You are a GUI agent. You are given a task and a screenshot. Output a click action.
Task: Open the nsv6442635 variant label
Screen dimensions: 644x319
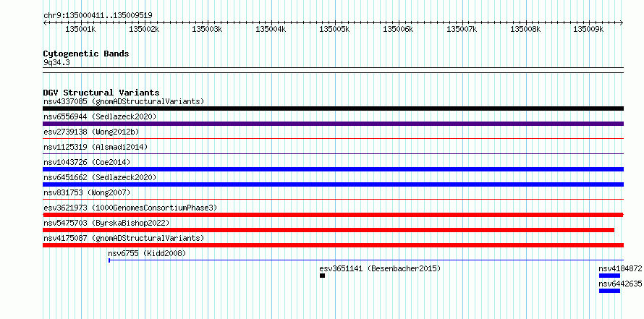click(x=620, y=284)
